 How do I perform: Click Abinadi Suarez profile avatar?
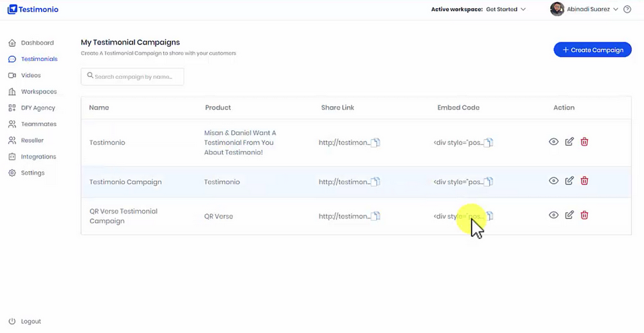tap(557, 9)
